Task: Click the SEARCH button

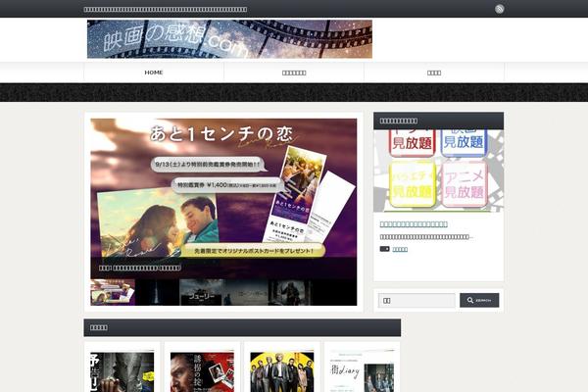Action: (479, 301)
